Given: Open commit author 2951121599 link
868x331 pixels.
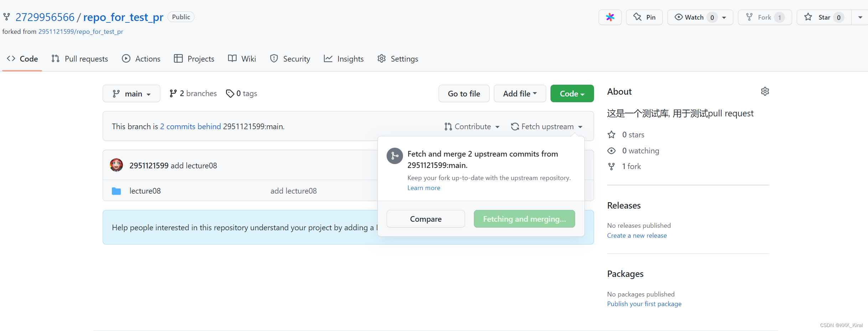Looking at the screenshot, I should coord(149,165).
